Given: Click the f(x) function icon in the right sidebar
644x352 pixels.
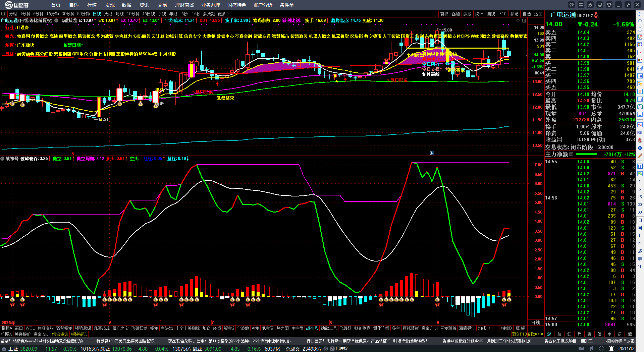Looking at the screenshot, I should click(x=640, y=107).
